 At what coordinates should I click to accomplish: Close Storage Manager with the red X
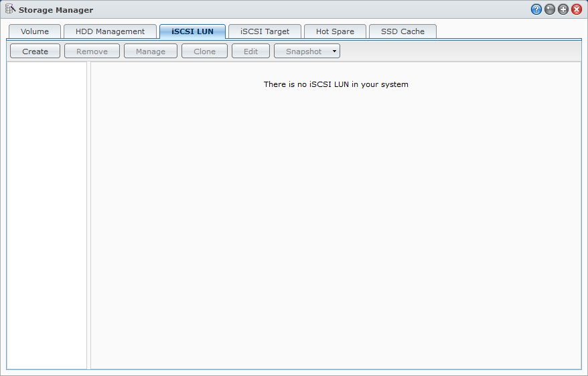(x=577, y=9)
